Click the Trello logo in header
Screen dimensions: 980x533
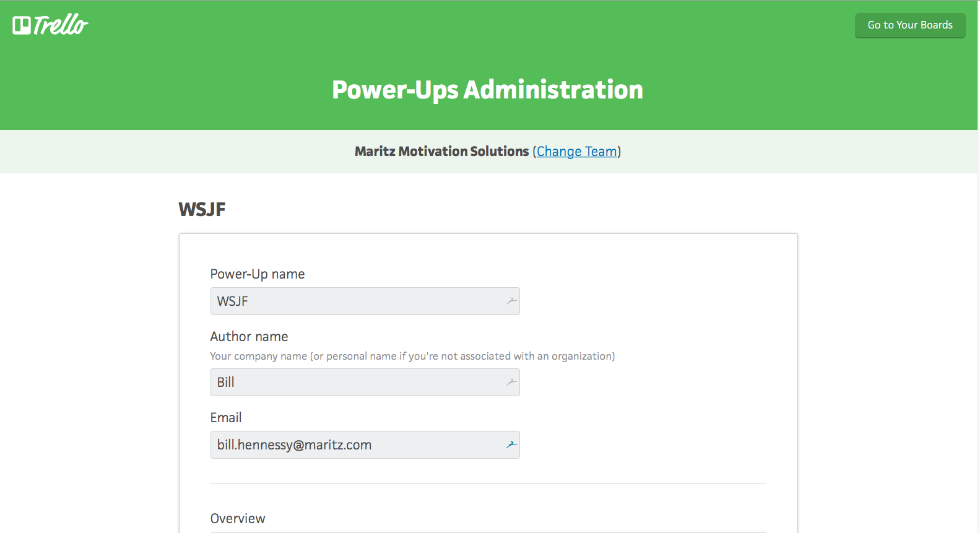coord(50,25)
